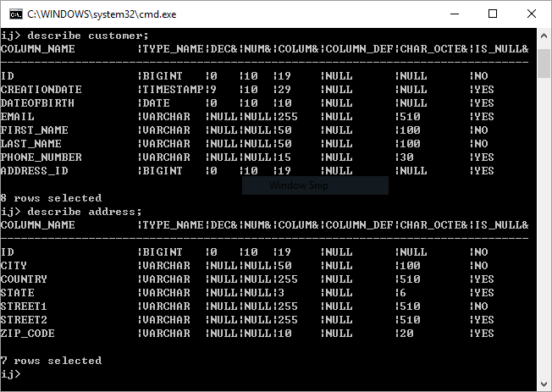Click the value 20 in ZIP_CODE row
Screen dimensions: 552x392
[x=406, y=334]
